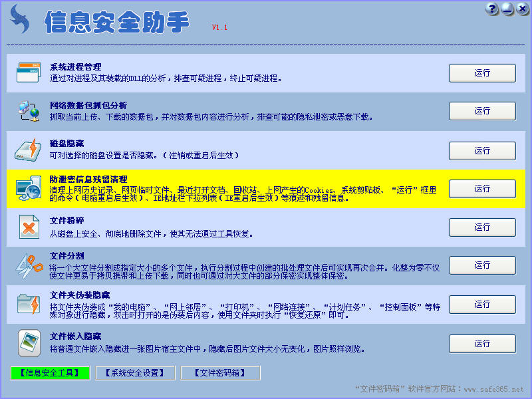Viewport: 532px width, 399px height.
Task: Click the 网络数据包抓包分析 network icon
Action: point(29,111)
